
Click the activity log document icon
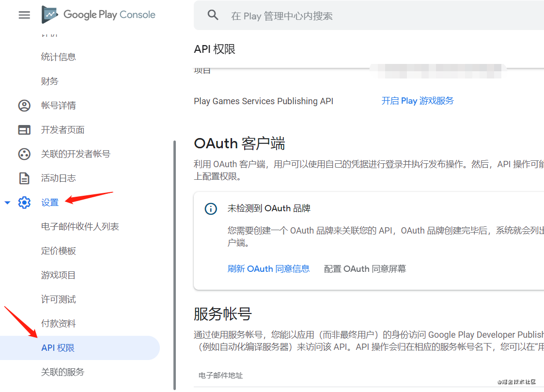tap(24, 178)
